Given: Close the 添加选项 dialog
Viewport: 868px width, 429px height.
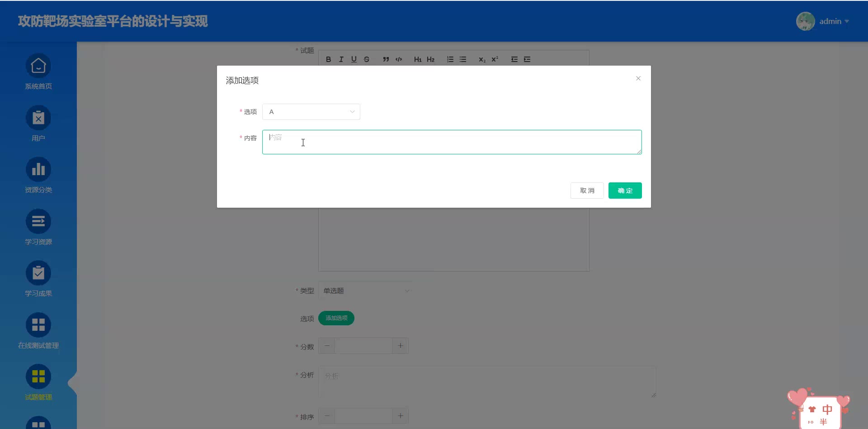Looking at the screenshot, I should point(638,78).
